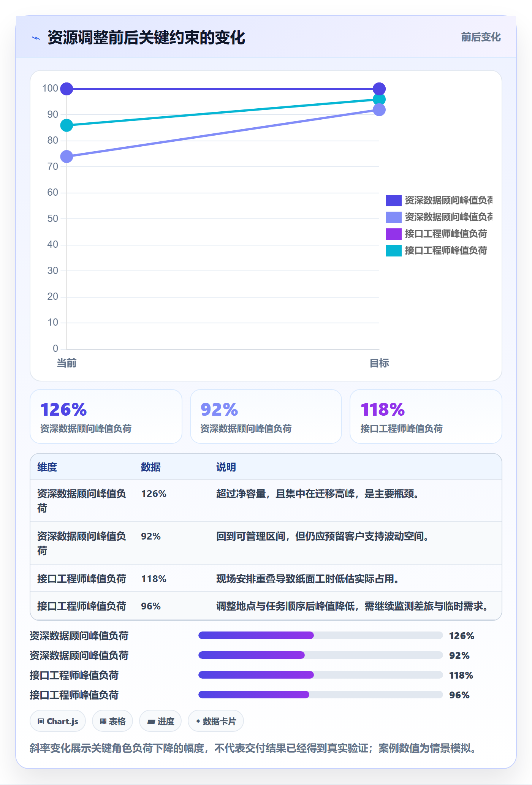Select the description starting with 回到可管理区间

coord(323,536)
